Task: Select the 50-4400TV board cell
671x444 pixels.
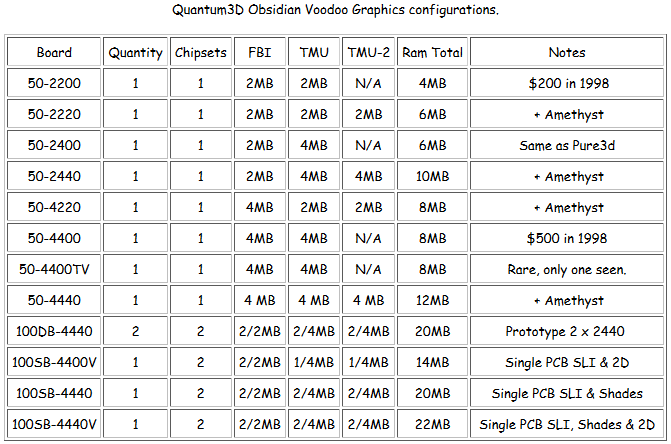Action: [54, 269]
